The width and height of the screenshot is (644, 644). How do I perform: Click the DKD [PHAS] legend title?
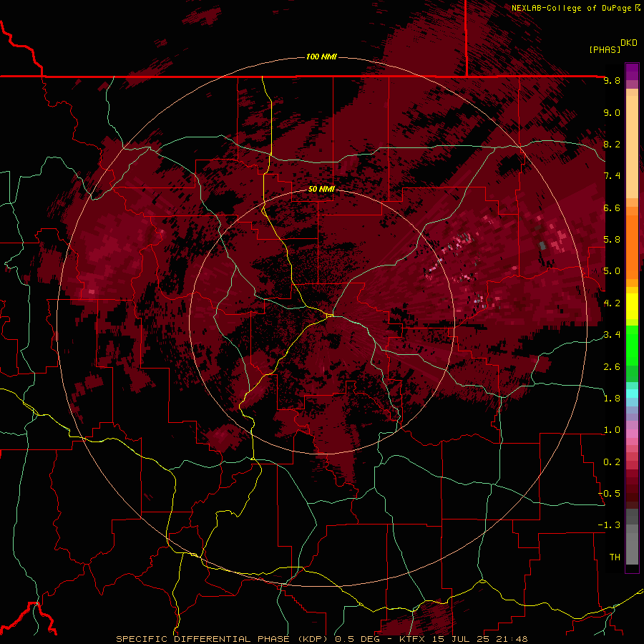click(x=613, y=47)
